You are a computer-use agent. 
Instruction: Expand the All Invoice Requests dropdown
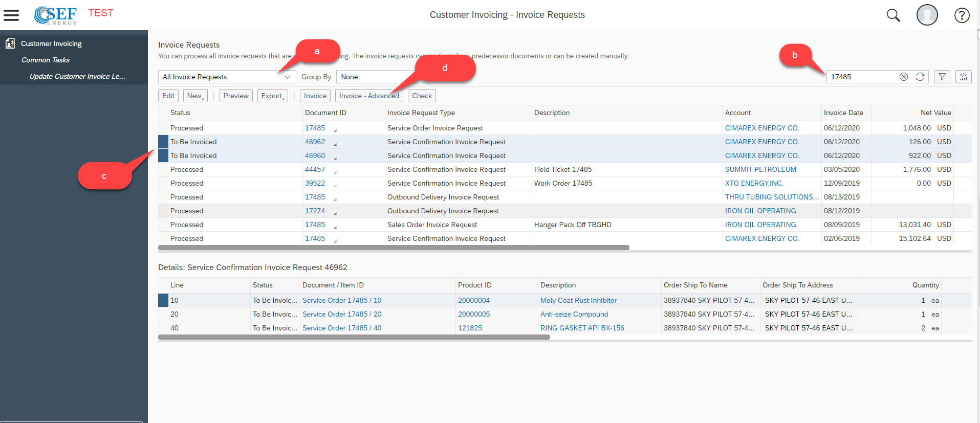[x=287, y=77]
